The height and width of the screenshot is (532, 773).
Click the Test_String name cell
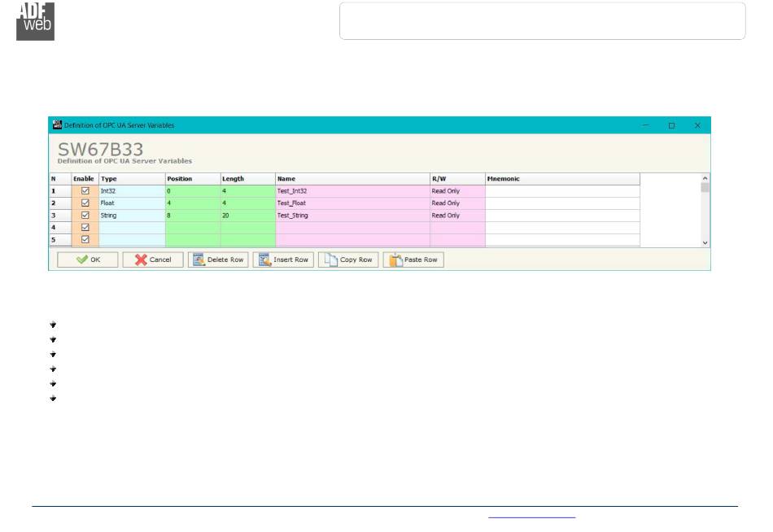[x=352, y=216]
